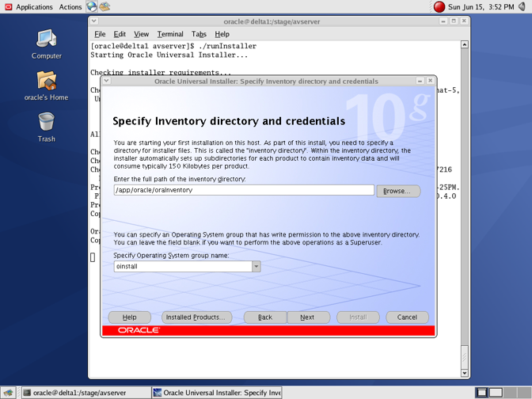
Task: Click the terminal vertical scrollbar thumb
Action: coord(465,356)
